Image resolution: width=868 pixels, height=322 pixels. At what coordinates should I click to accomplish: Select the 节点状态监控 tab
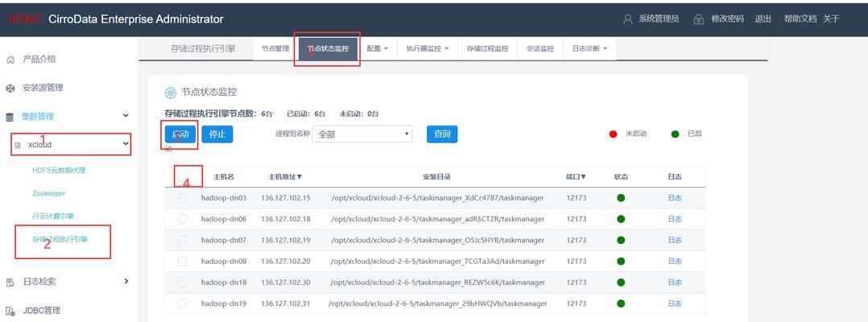click(329, 48)
